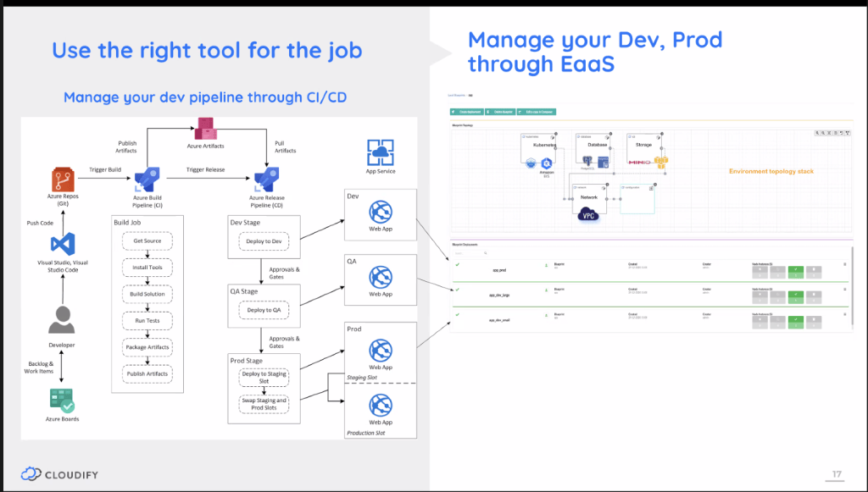Click the Web App icon in Dev box
Viewport: 868px width, 492px height.
click(381, 213)
